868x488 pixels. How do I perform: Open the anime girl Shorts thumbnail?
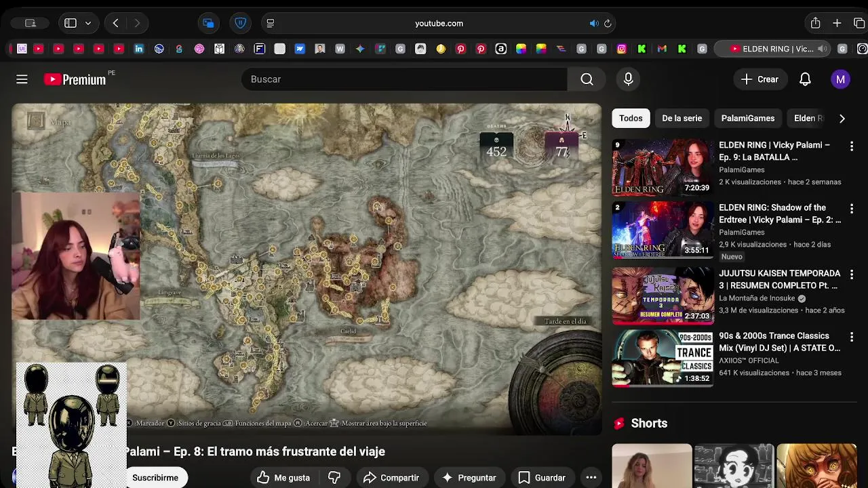816,466
